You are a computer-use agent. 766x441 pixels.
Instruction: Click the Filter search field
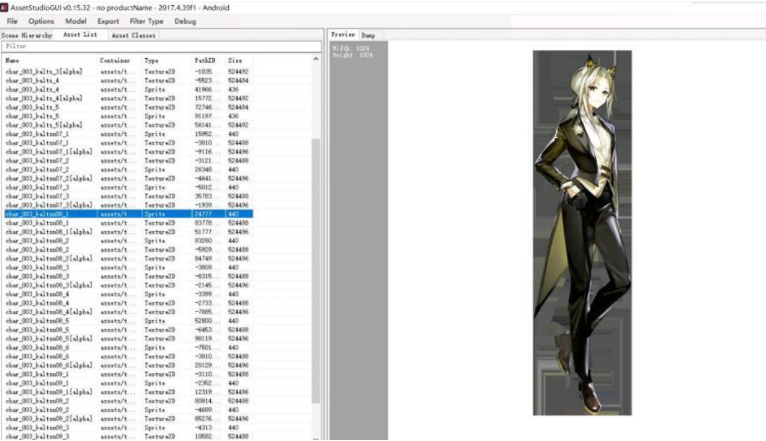pyautogui.click(x=160, y=46)
